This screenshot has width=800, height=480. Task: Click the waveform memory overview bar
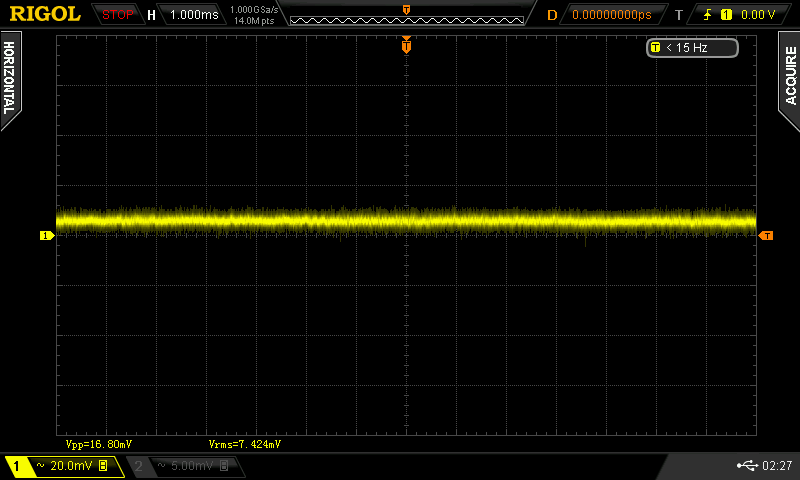pyautogui.click(x=407, y=20)
